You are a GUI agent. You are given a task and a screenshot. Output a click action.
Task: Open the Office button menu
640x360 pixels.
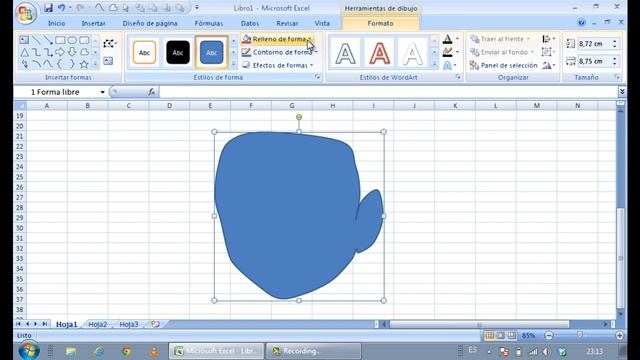click(x=26, y=13)
